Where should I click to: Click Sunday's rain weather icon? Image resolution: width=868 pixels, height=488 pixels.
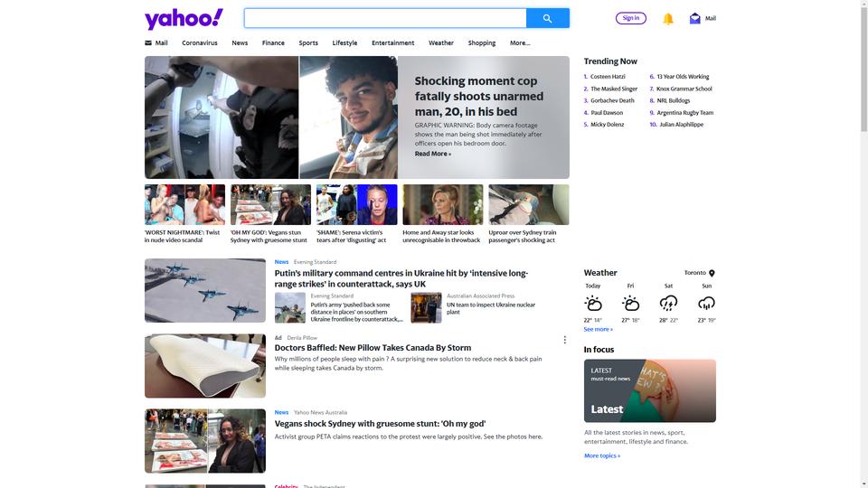pyautogui.click(x=706, y=304)
